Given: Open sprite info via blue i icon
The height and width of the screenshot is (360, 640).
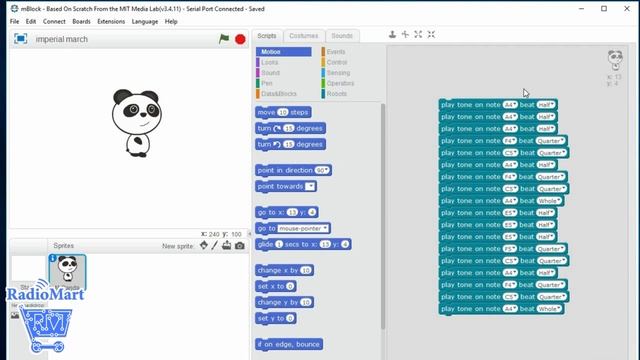Looking at the screenshot, I should tap(52, 258).
